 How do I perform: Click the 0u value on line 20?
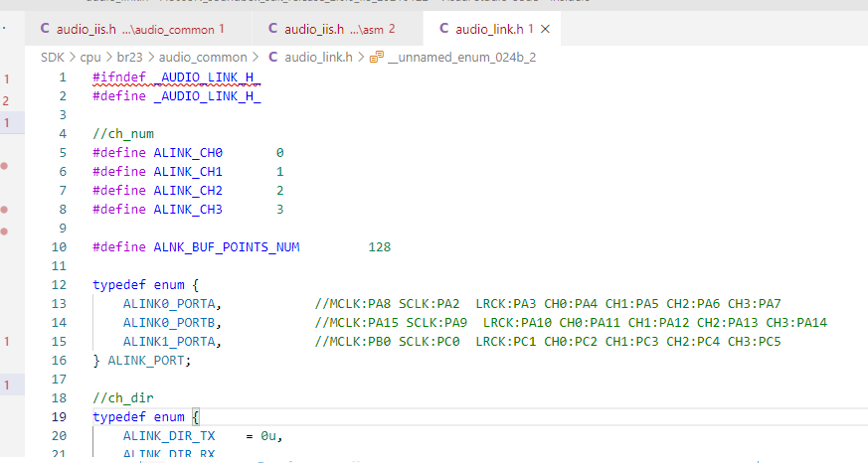click(x=268, y=436)
